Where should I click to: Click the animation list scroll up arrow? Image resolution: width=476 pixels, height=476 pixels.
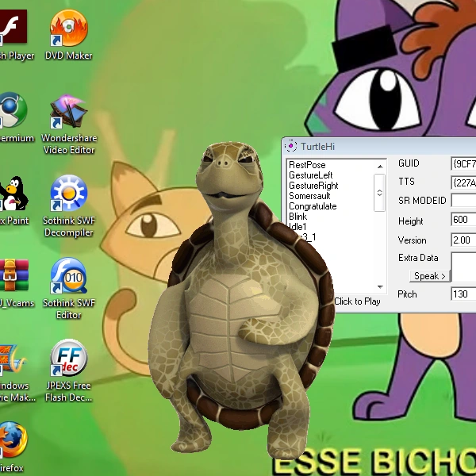(380, 166)
